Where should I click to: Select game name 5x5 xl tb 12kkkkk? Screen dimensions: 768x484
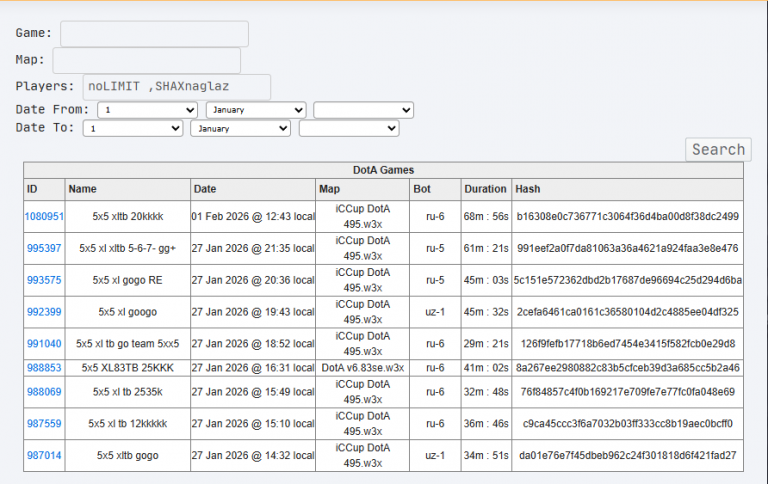127,424
